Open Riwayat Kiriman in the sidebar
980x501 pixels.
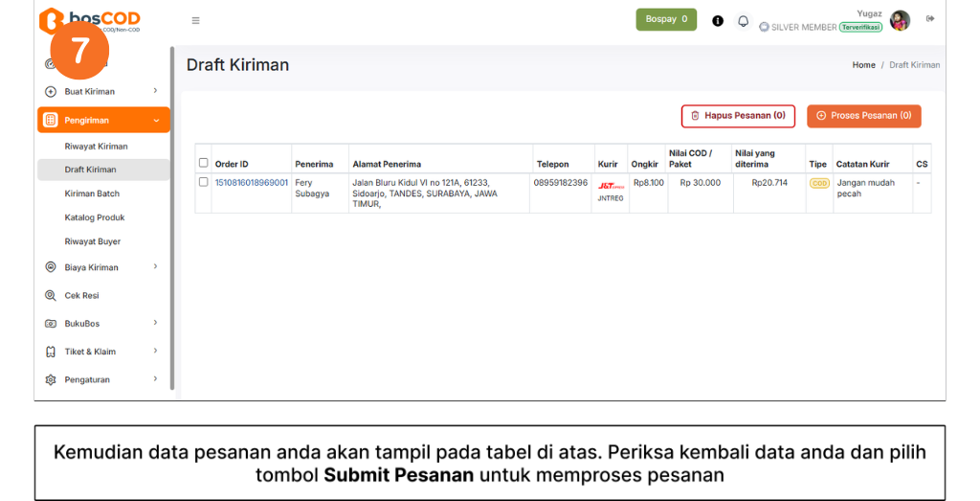click(96, 147)
